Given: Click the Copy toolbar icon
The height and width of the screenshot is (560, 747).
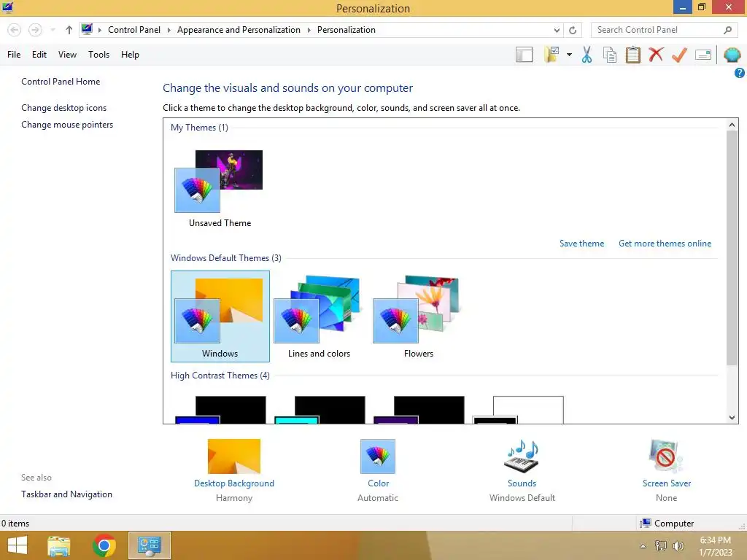Looking at the screenshot, I should (609, 55).
